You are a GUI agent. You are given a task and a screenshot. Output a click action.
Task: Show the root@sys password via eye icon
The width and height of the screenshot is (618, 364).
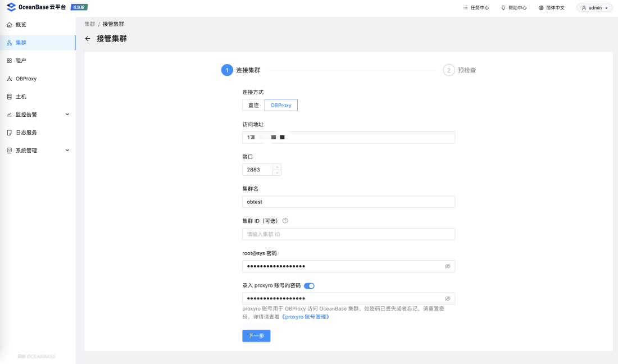(x=448, y=266)
